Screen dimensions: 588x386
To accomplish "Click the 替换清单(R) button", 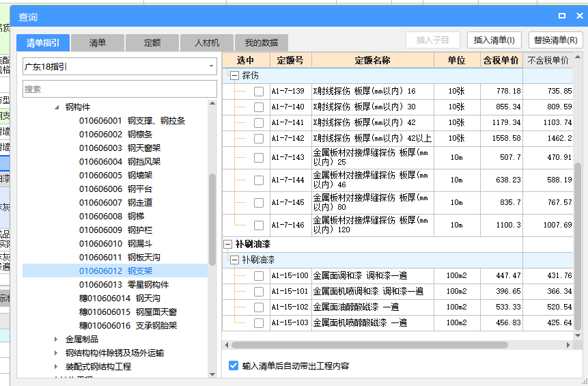I will click(x=556, y=40).
